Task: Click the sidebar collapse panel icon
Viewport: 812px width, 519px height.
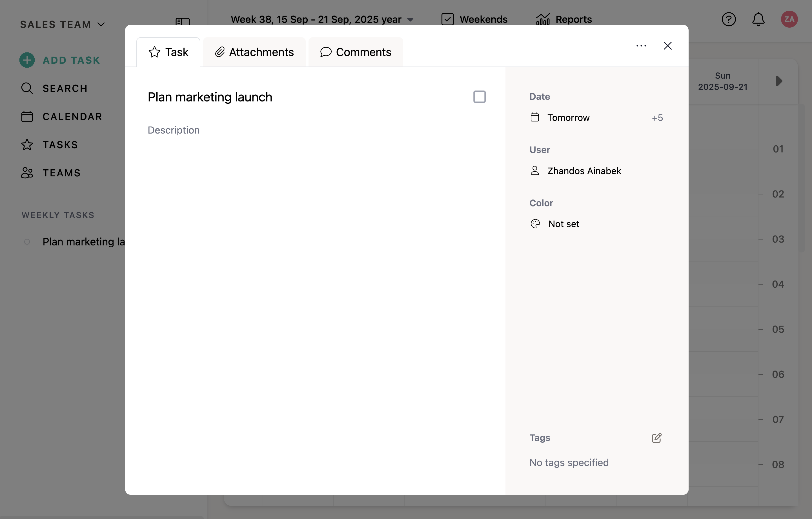Action: coord(182,22)
